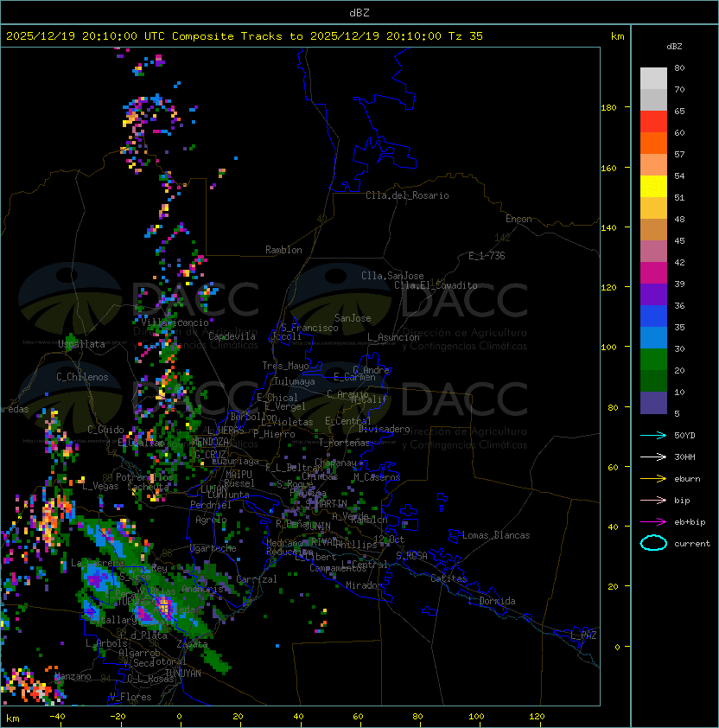This screenshot has height=728, width=719.
Task: Click the 'L_Dormida' map label
Action: [492, 601]
